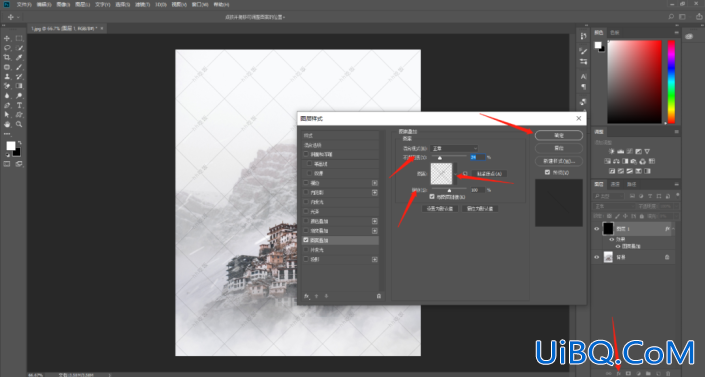The height and width of the screenshot is (377, 705).
Task: Click plus button beside Drop Shadow
Action: [375, 260]
